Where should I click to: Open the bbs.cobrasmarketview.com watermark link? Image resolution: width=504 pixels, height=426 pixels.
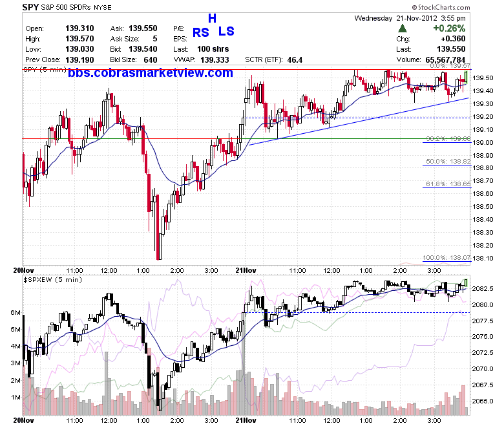click(151, 72)
